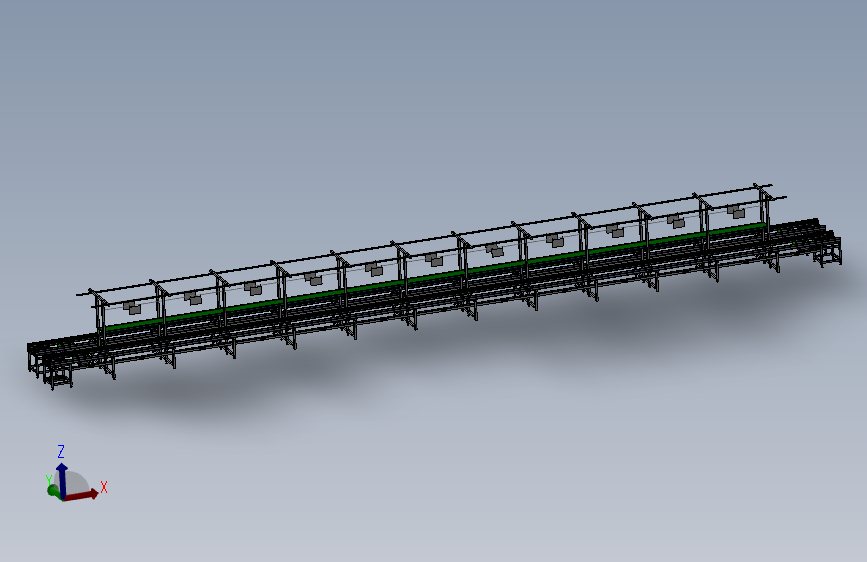The width and height of the screenshot is (867, 562).
Task: Click the green Y axis ball on triad
Action: 53,491
